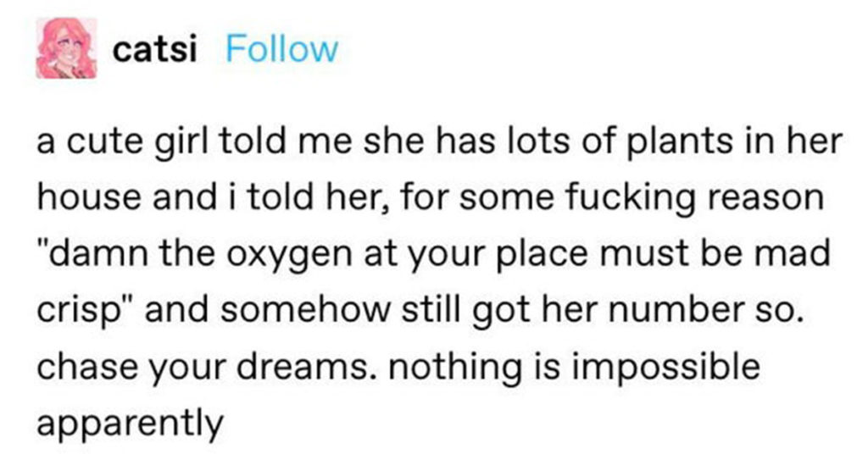Click the word "dreams" in the post
This screenshot has width=868, height=454.
[x=303, y=366]
